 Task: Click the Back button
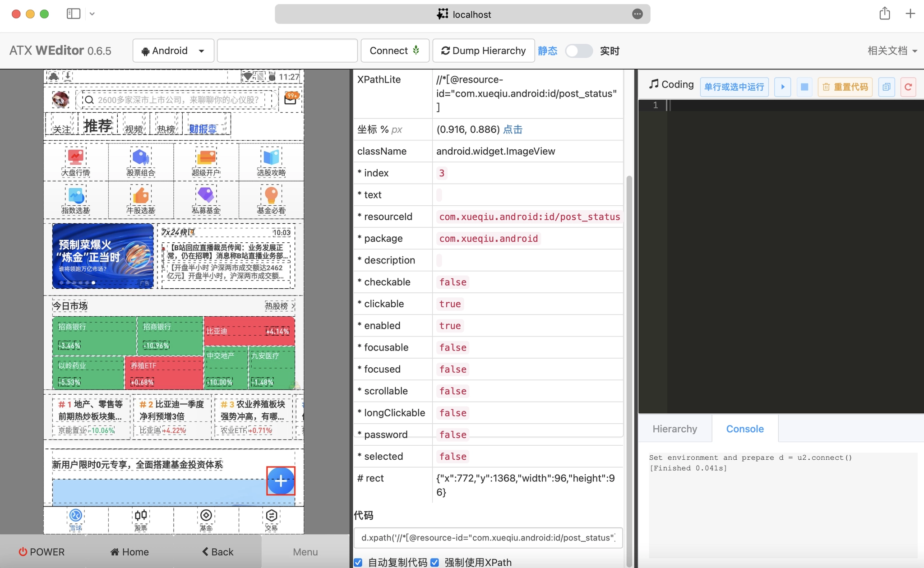[x=217, y=552]
